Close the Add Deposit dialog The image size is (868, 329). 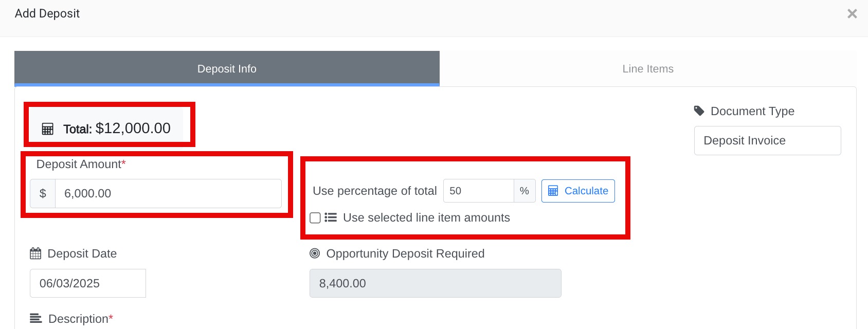pos(852,14)
